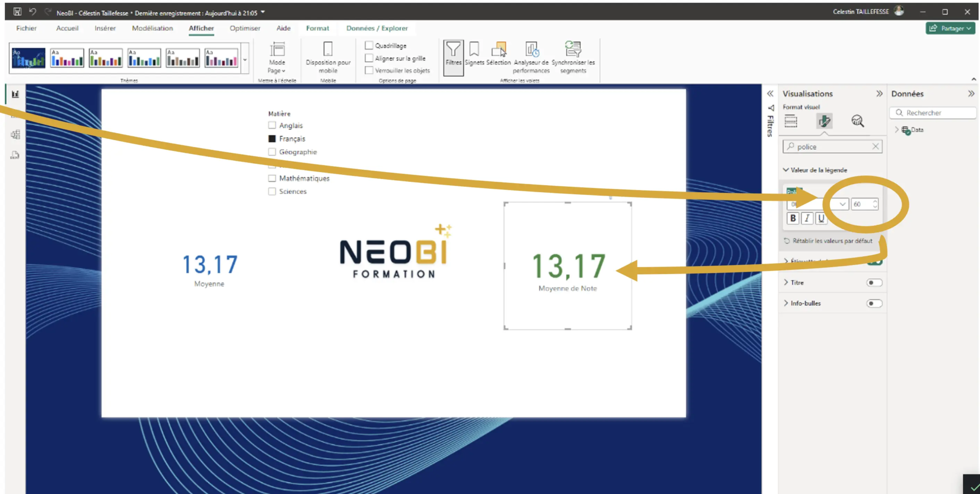
Task: Open the save status dropdown in title bar
Action: click(263, 12)
